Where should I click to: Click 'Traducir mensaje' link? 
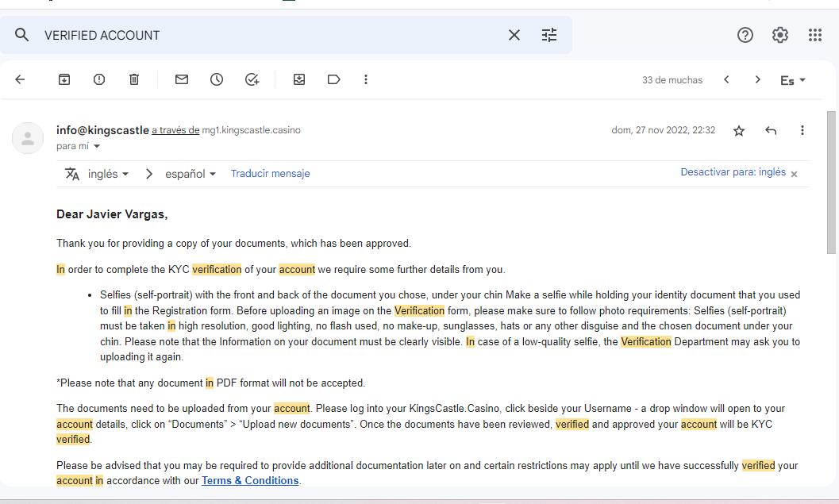pyautogui.click(x=270, y=174)
